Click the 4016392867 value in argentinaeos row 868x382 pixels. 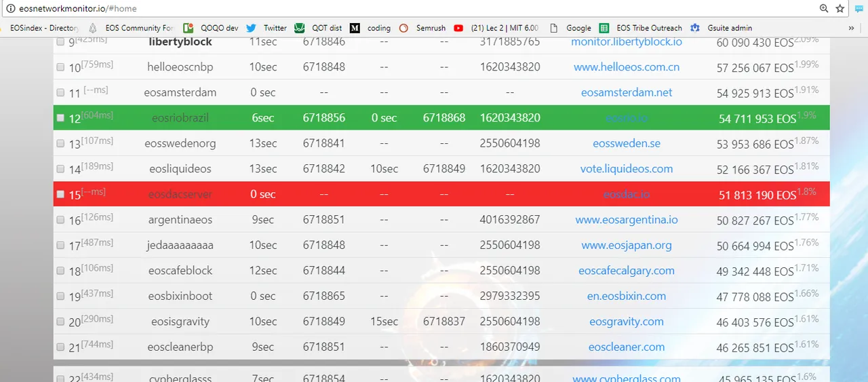[x=510, y=219]
